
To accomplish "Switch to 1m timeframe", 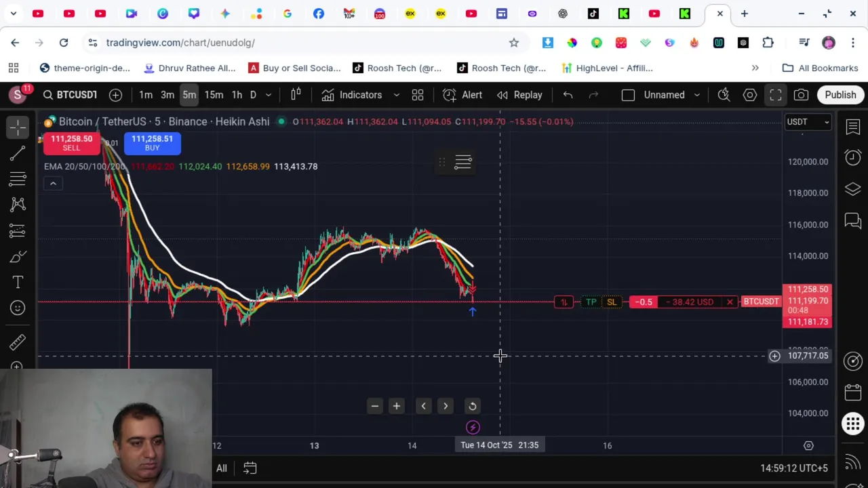I will [146, 95].
